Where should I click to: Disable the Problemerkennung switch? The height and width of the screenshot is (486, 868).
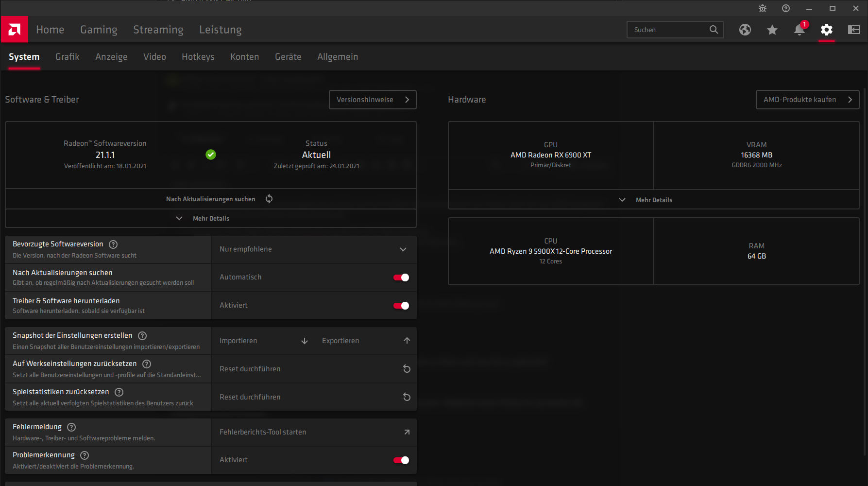pos(401,460)
